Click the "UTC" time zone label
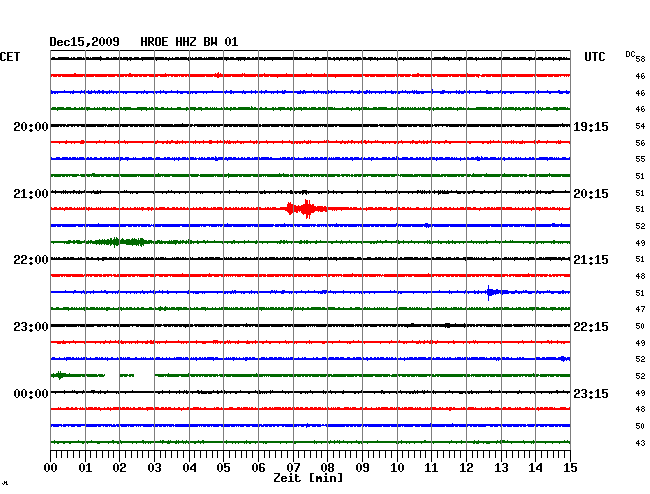Viewport: 650px width, 494px height. pyautogui.click(x=594, y=57)
